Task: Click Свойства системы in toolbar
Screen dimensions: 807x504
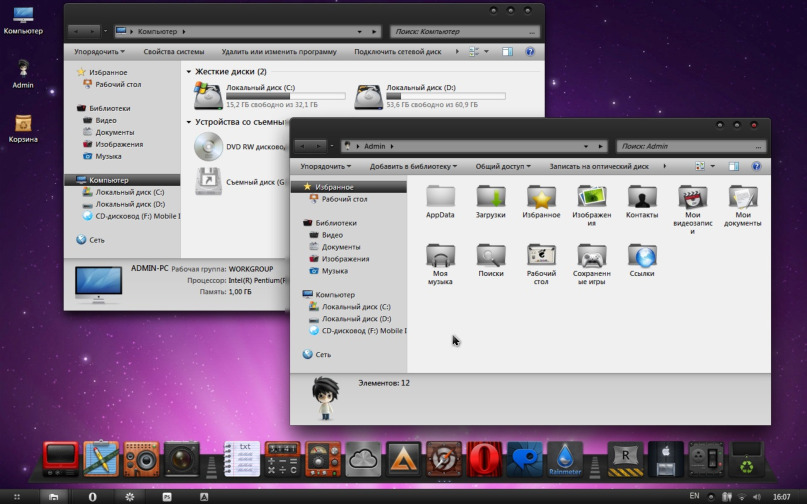Action: click(173, 51)
